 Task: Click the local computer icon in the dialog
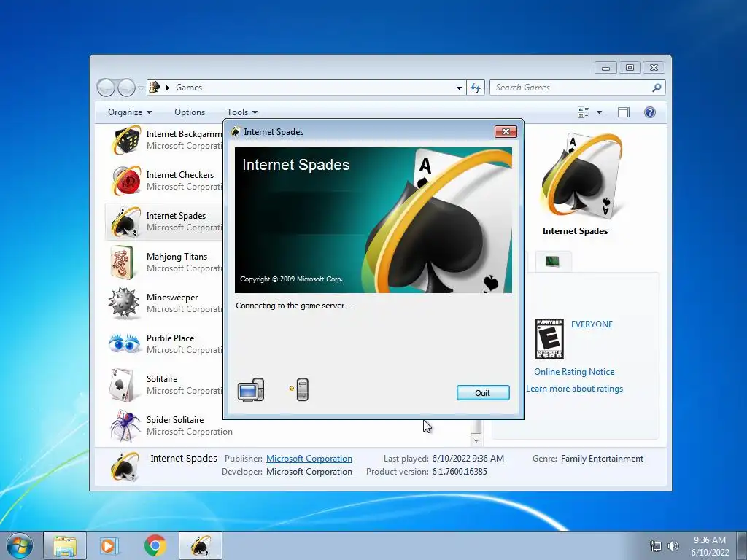tap(251, 390)
